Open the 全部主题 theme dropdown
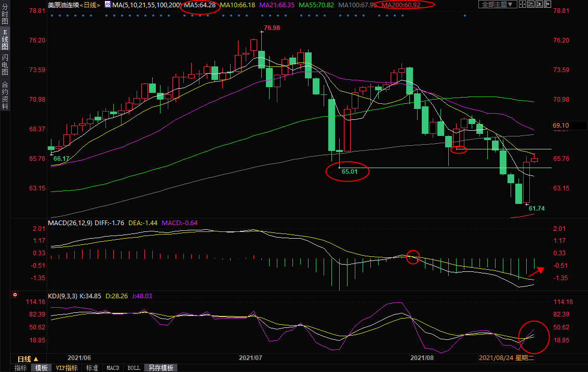Image resolution: width=588 pixels, height=372 pixels. (497, 5)
